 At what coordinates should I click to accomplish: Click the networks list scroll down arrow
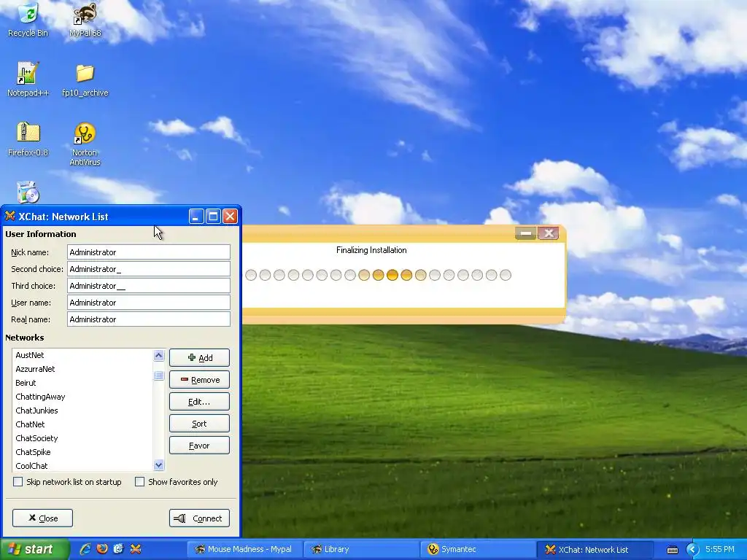tap(158, 464)
